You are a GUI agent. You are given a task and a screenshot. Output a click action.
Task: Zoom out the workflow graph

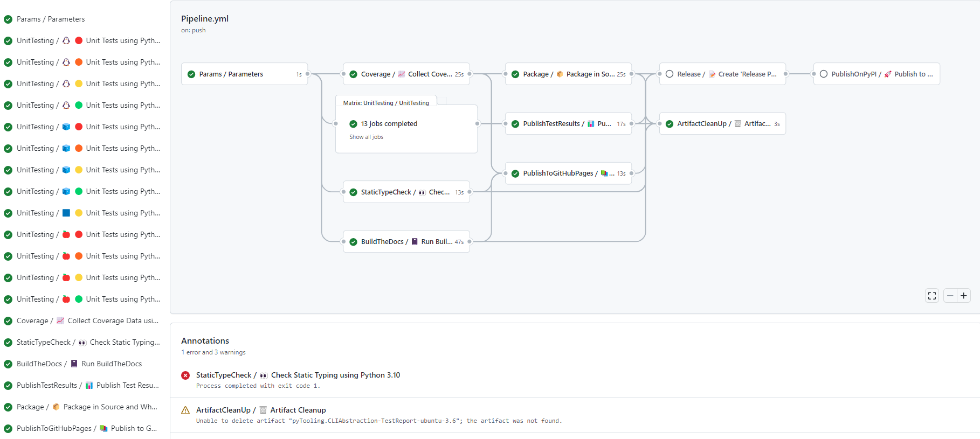click(x=950, y=296)
